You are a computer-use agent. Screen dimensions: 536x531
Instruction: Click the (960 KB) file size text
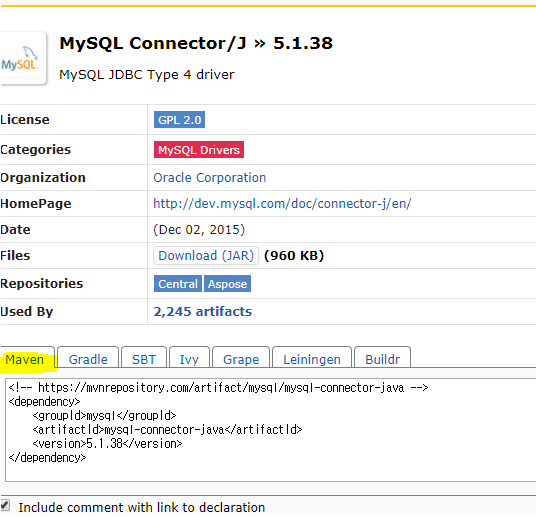294,256
